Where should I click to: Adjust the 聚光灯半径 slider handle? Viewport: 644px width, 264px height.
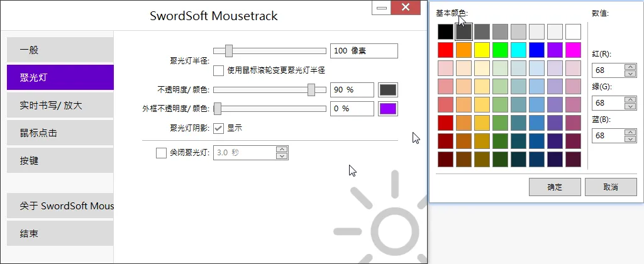point(229,51)
